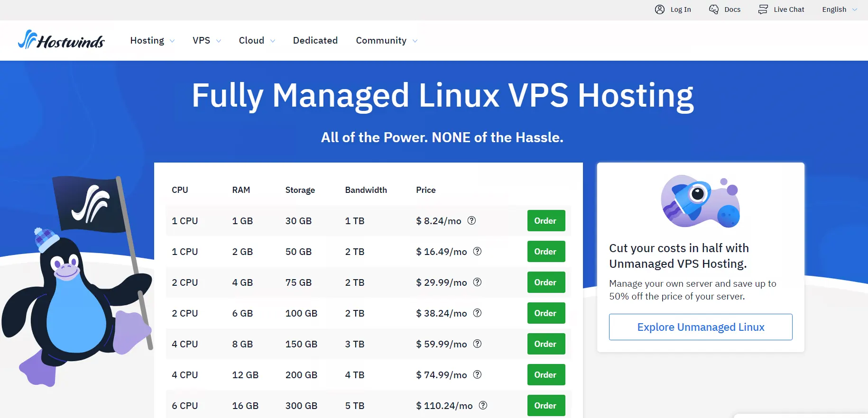
Task: Click the Log In user icon
Action: coord(660,9)
